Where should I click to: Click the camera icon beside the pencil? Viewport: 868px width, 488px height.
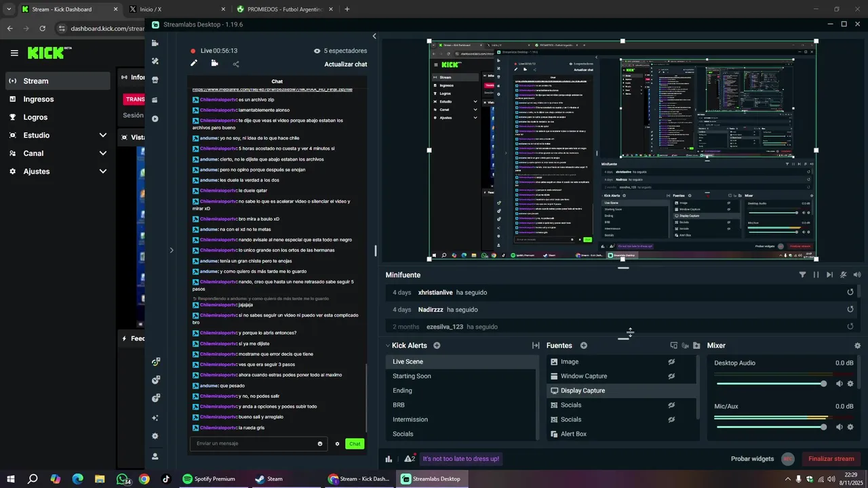[x=214, y=64]
